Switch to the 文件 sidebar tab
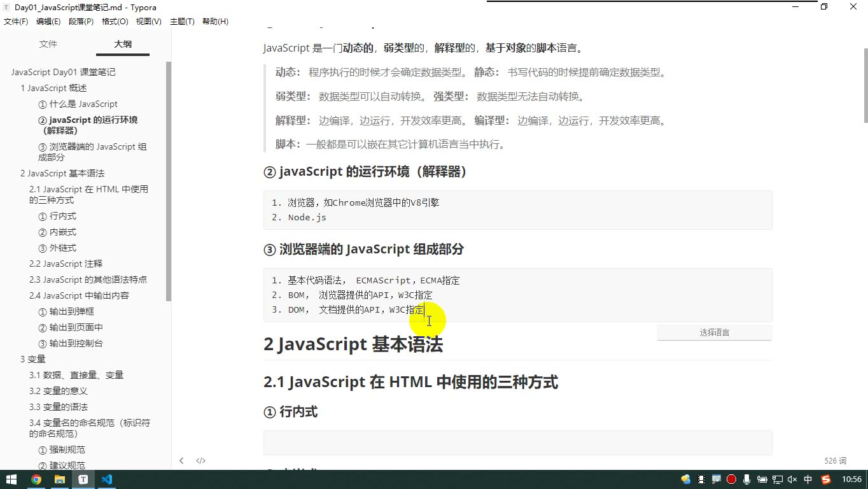Viewport: 868px width, 489px height. pos(48,44)
